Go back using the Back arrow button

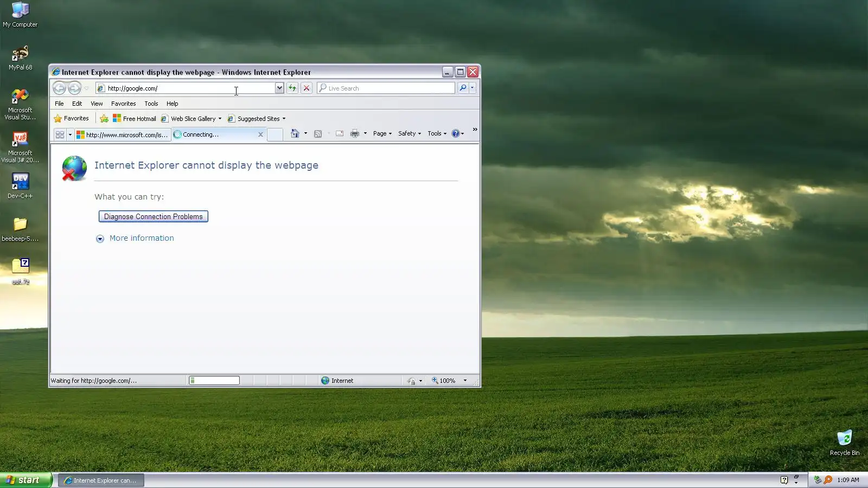[59, 88]
